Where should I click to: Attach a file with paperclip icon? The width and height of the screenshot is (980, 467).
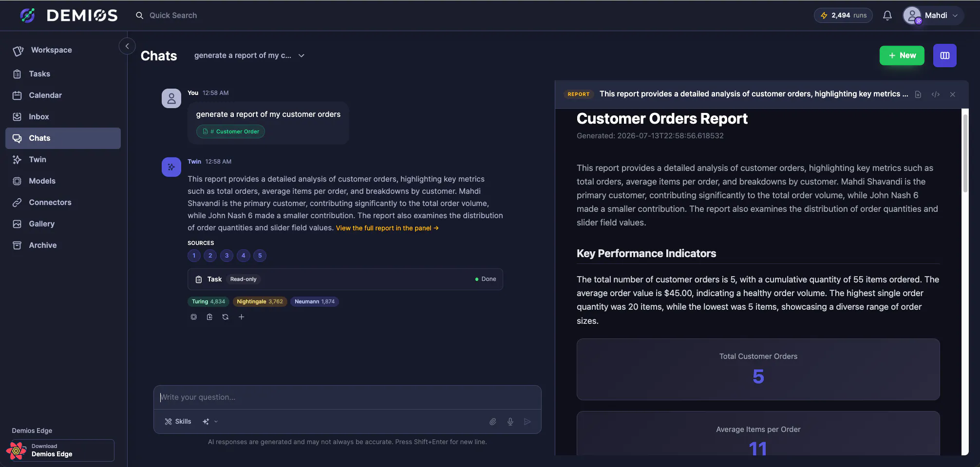click(x=493, y=422)
